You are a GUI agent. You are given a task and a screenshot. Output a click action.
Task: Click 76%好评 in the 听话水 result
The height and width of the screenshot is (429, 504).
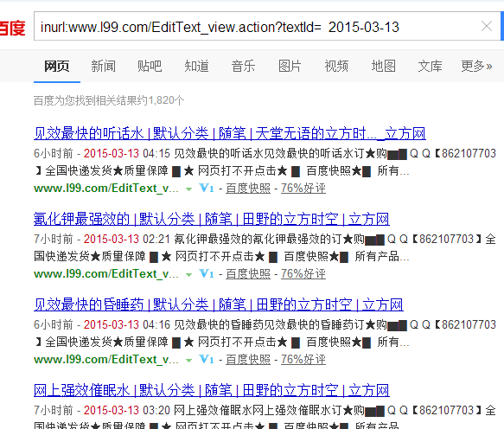pyautogui.click(x=303, y=189)
